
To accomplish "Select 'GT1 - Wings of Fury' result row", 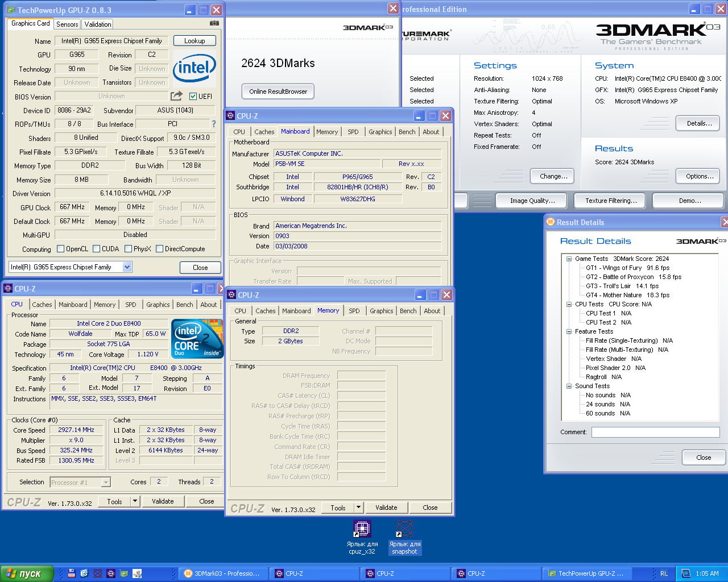I will tap(628, 268).
